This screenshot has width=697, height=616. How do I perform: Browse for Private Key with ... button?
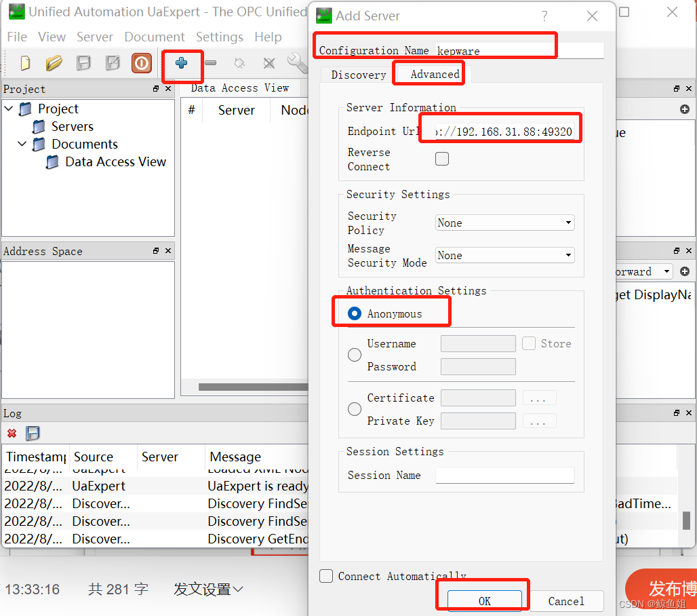539,421
